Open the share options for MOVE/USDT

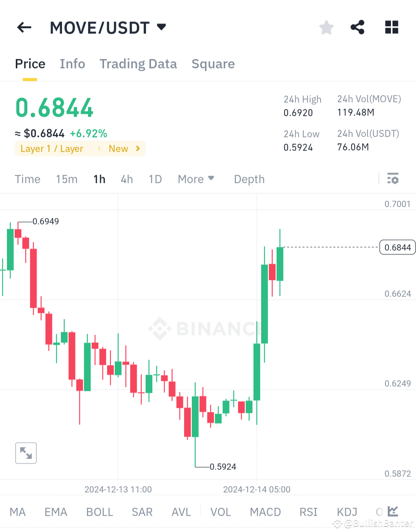[x=357, y=27]
